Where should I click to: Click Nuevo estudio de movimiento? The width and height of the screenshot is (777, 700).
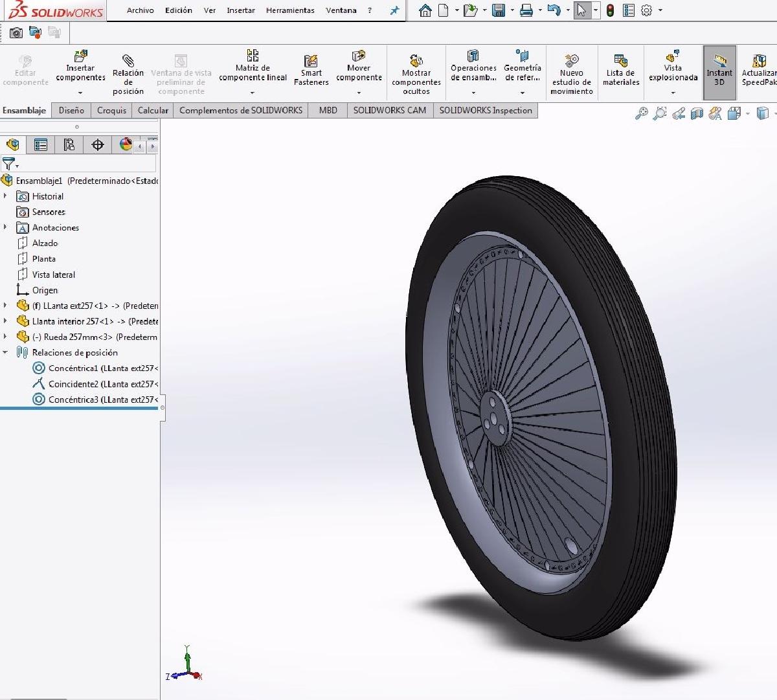coord(572,74)
